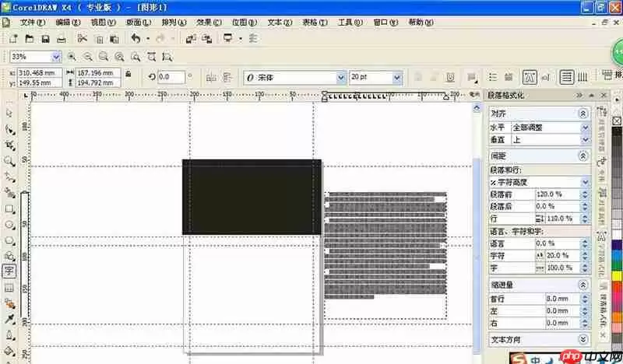Click the Bullets list icon in property bar

493,77
